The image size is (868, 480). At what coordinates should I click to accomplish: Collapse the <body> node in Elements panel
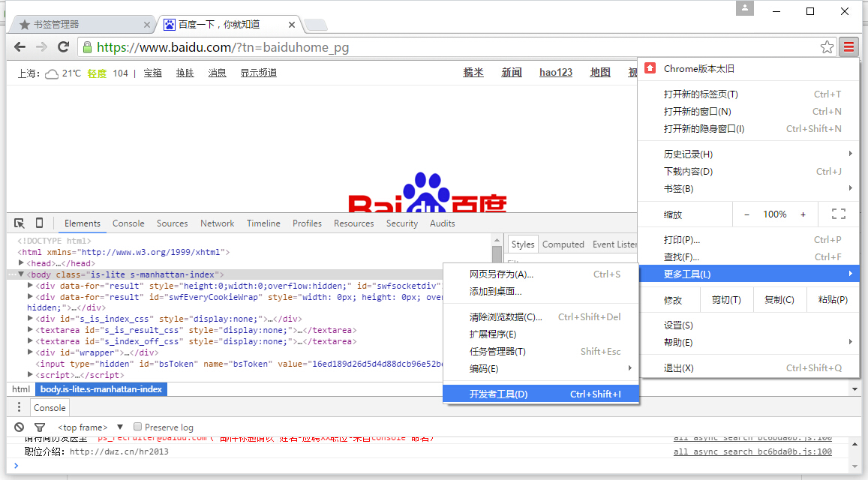[20, 274]
